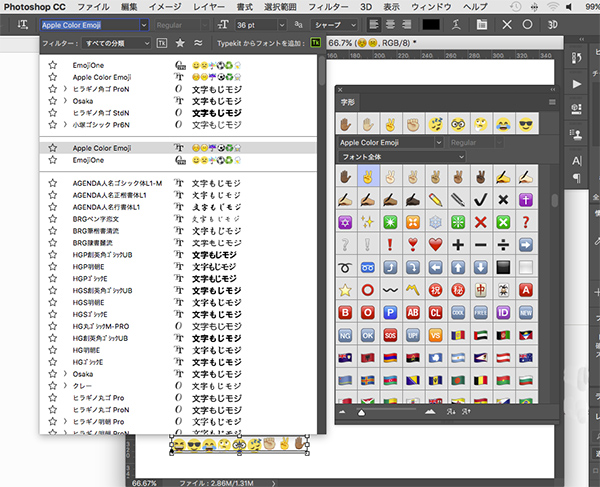Open the black text color swatch
This screenshot has width=600, height=487.
(431, 25)
